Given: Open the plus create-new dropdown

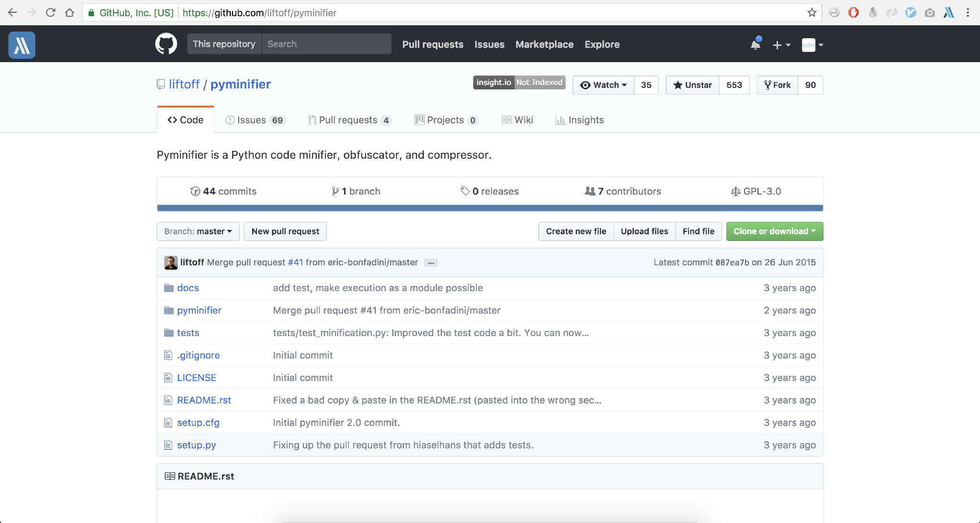Looking at the screenshot, I should [781, 44].
